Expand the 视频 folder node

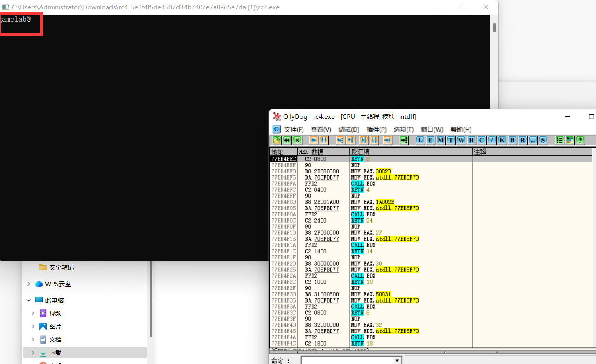(33, 313)
